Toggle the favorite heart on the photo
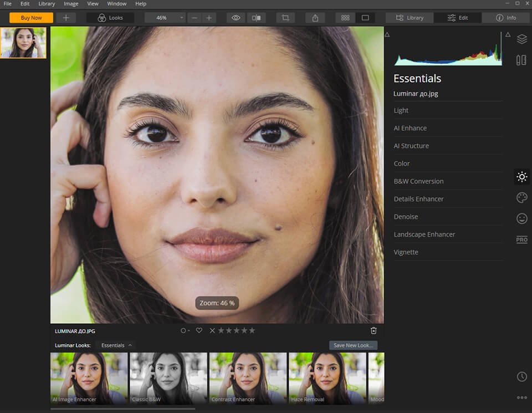532x413 pixels. pos(199,330)
